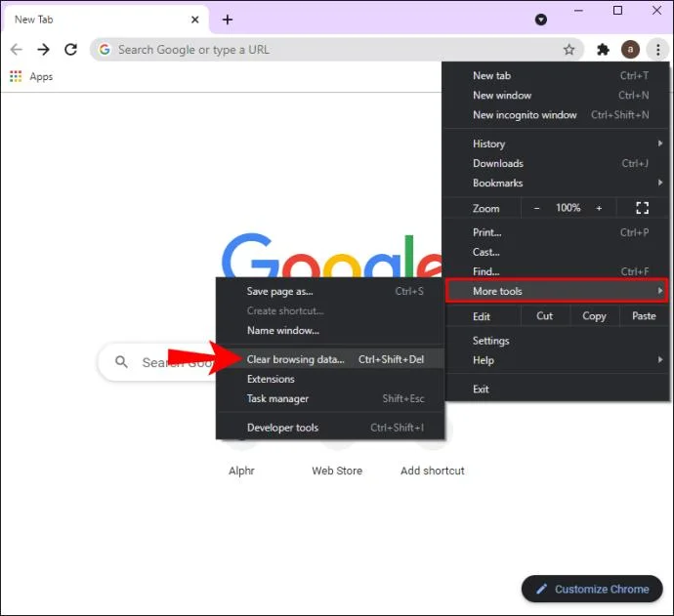Choose Exit from the Chrome menu

[556, 390]
